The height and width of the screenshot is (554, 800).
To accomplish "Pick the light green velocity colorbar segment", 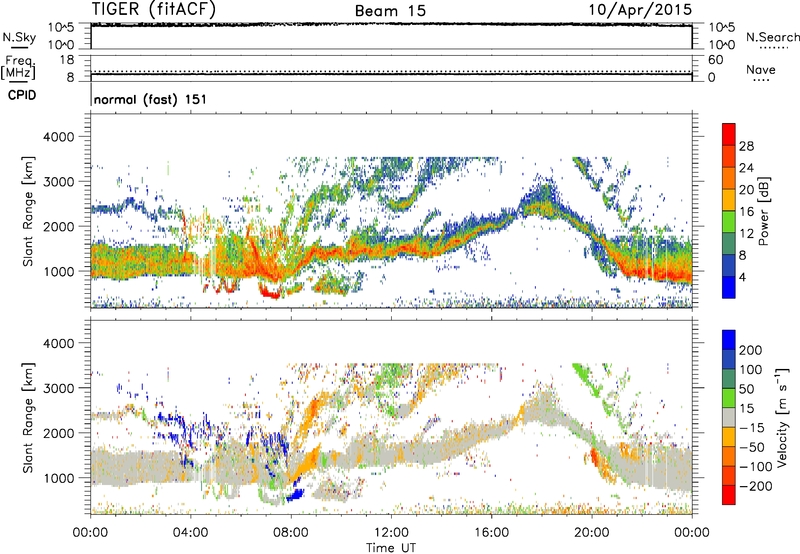I will [729, 398].
